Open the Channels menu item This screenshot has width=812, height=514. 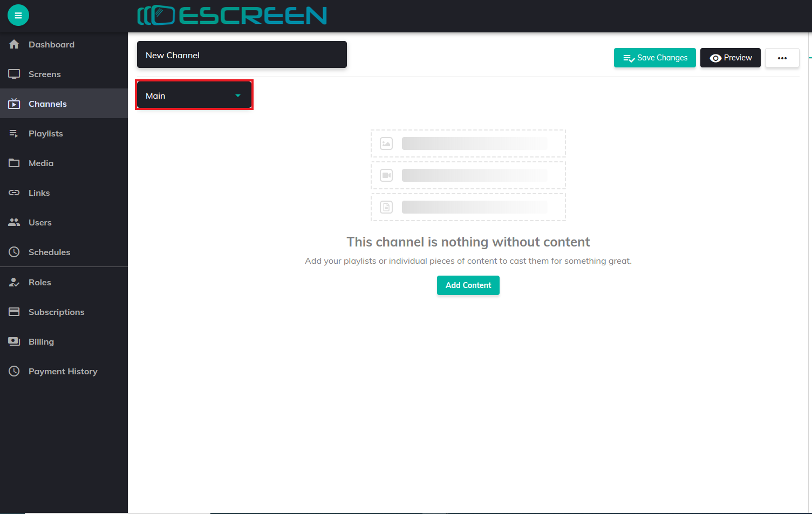[x=47, y=104]
